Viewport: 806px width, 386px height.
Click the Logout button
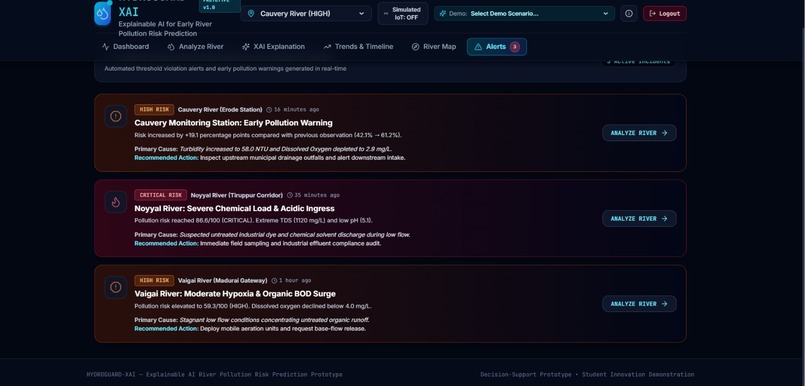[x=665, y=13]
